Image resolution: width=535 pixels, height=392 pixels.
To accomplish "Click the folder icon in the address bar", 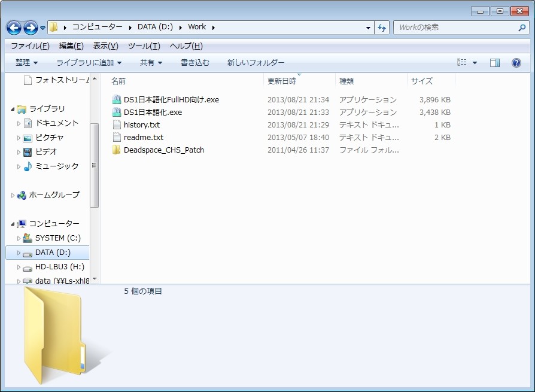I will (x=53, y=27).
